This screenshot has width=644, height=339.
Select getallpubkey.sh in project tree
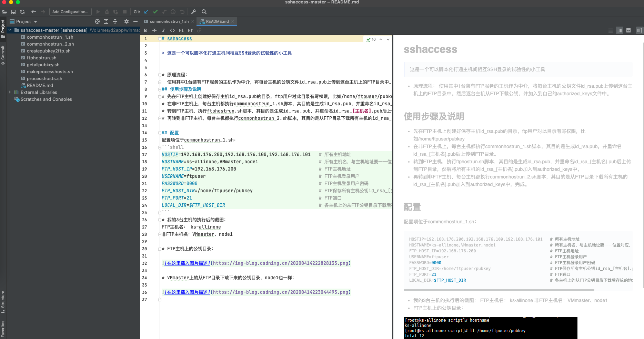[43, 65]
